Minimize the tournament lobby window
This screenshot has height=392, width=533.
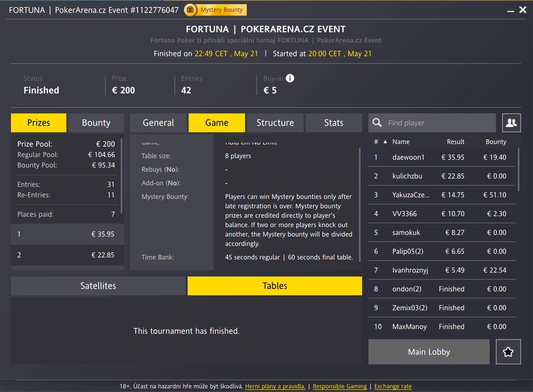510,11
